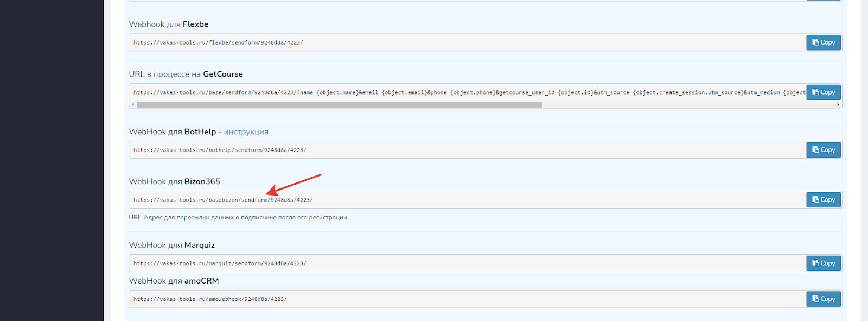Copy the Flexbe webhook URL
The width and height of the screenshot is (868, 321).
tap(823, 42)
